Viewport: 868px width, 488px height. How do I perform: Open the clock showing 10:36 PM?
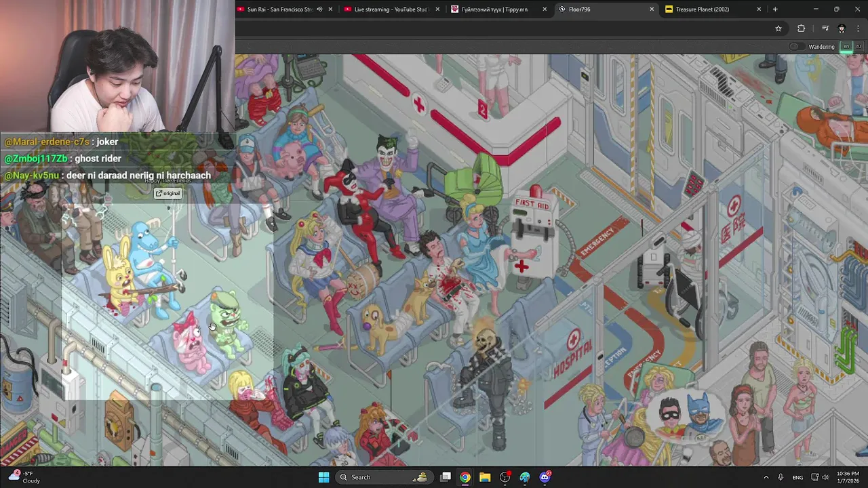click(848, 477)
